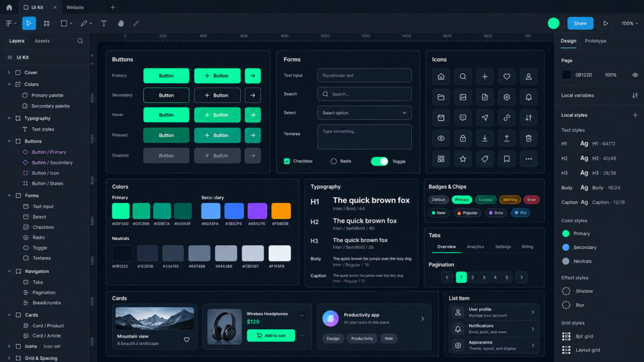Open the main menu icon in toolbar
Image resolution: width=644 pixels, height=362 pixels.
tap(9, 23)
